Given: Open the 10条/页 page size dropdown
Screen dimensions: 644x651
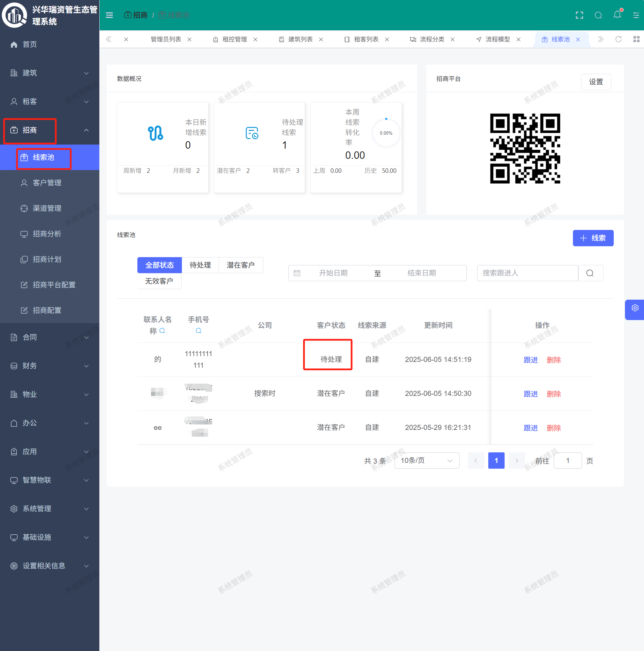Looking at the screenshot, I should coord(426,461).
